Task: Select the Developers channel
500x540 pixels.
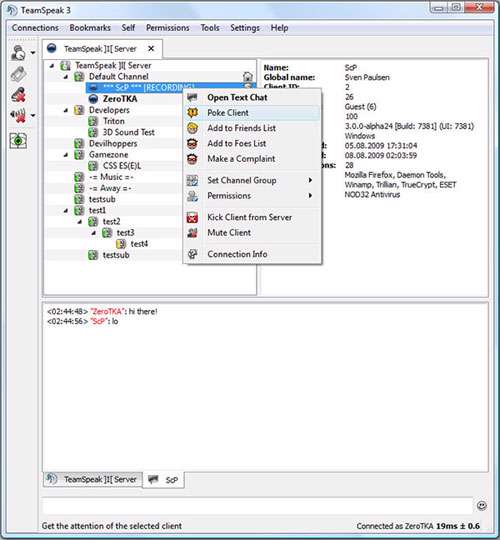Action: (109, 110)
